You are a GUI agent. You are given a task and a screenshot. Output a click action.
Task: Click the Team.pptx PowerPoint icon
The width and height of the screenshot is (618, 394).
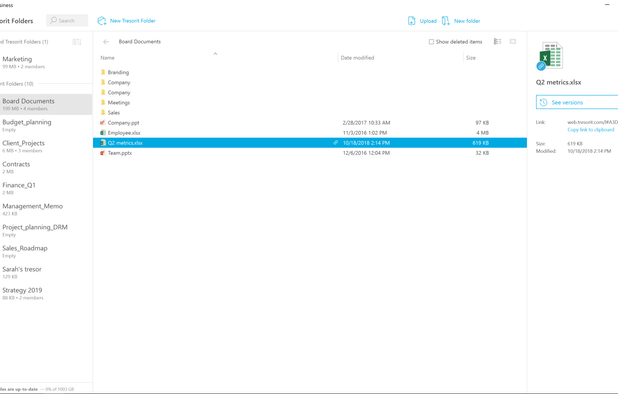(x=103, y=153)
